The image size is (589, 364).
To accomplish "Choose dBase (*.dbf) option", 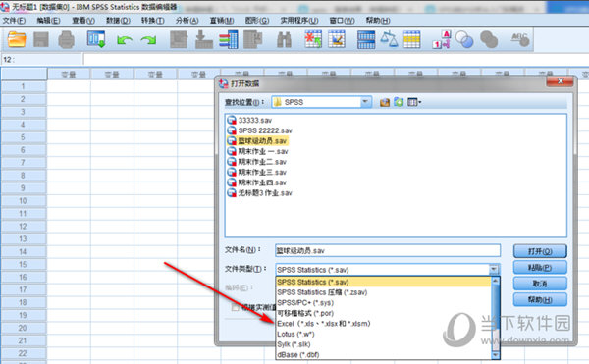I will coord(383,354).
